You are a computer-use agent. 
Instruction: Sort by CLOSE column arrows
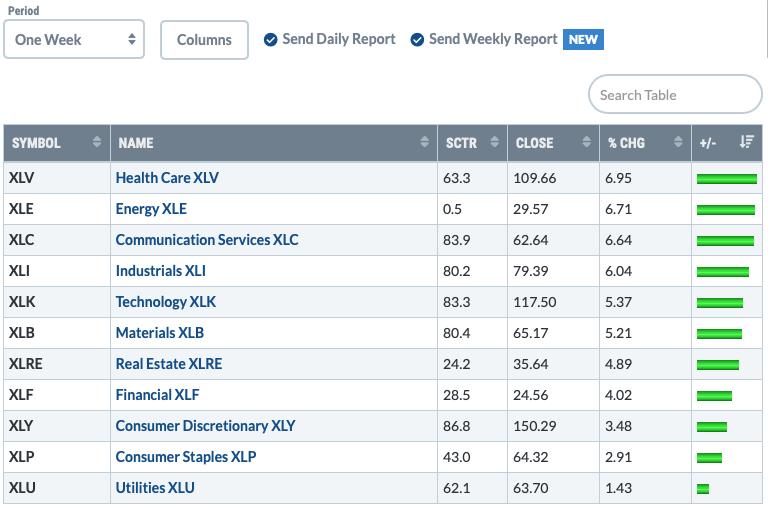(x=586, y=142)
